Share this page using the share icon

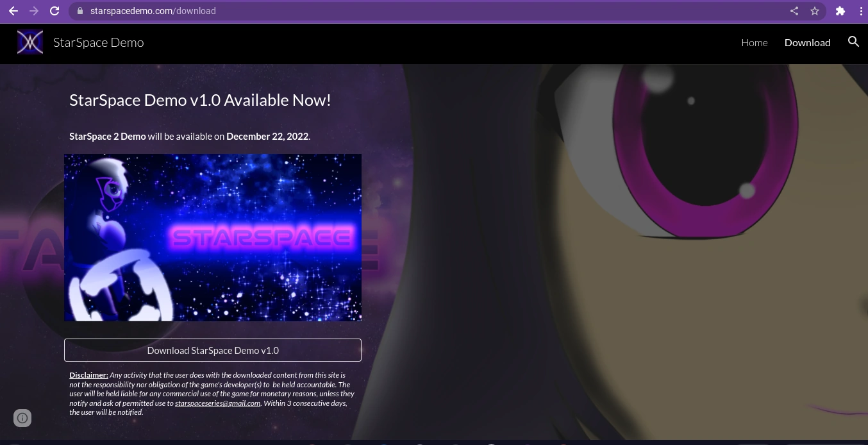coord(794,11)
